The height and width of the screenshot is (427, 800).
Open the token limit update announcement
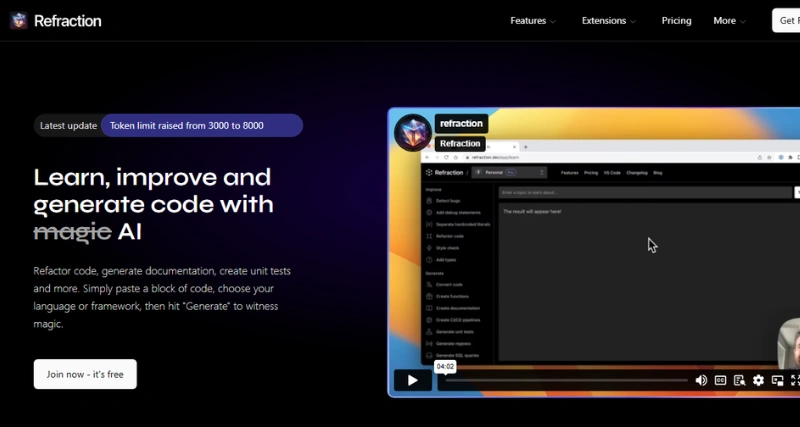pyautogui.click(x=200, y=126)
